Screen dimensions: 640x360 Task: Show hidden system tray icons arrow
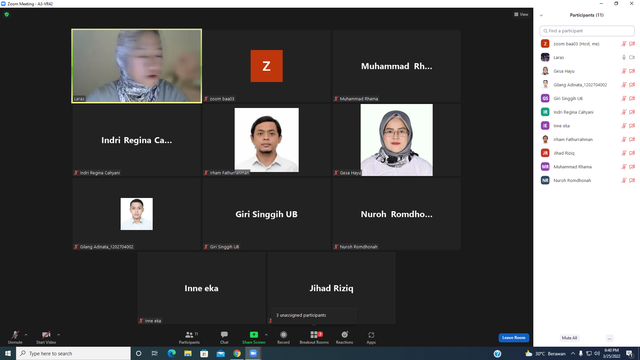(573, 353)
